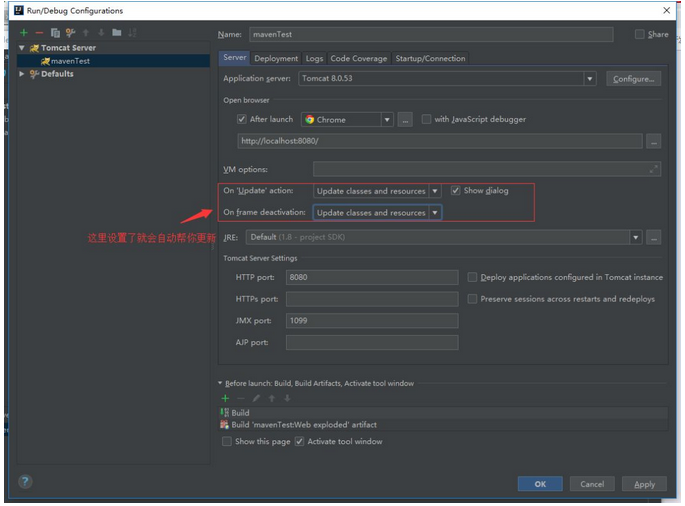
Task: Uncheck the Show dialog checkbox
Action: 456,191
